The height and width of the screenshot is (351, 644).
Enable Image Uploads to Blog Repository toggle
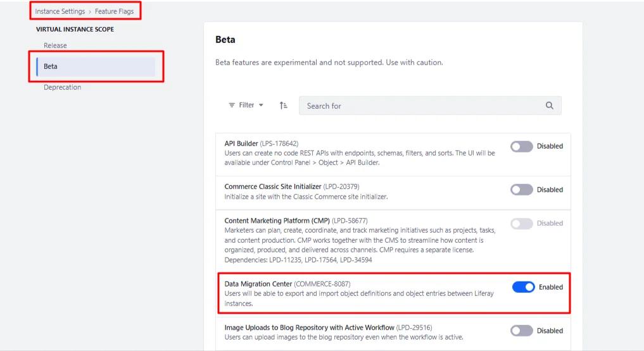click(x=522, y=331)
